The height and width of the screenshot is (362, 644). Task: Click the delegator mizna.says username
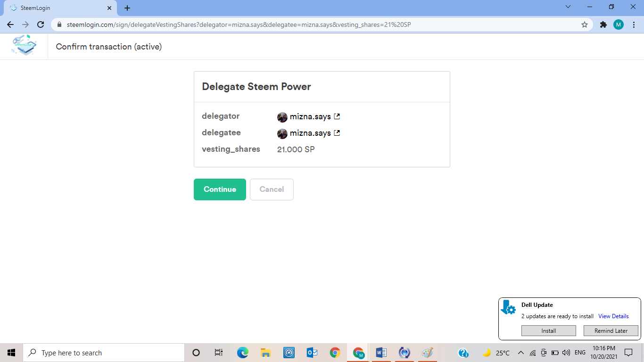(x=310, y=117)
